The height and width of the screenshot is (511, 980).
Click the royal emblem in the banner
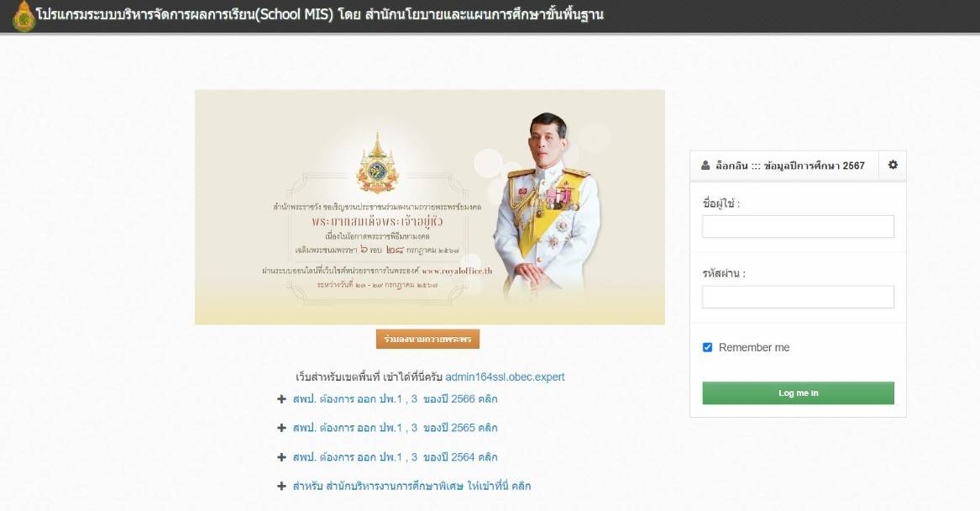pos(377,162)
